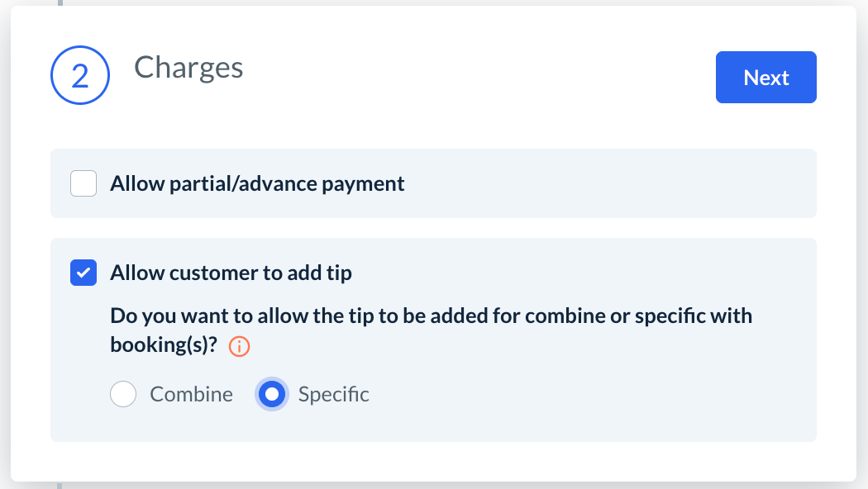Click the "Specific" option label text
Screen dimensions: 868x489
pos(333,395)
